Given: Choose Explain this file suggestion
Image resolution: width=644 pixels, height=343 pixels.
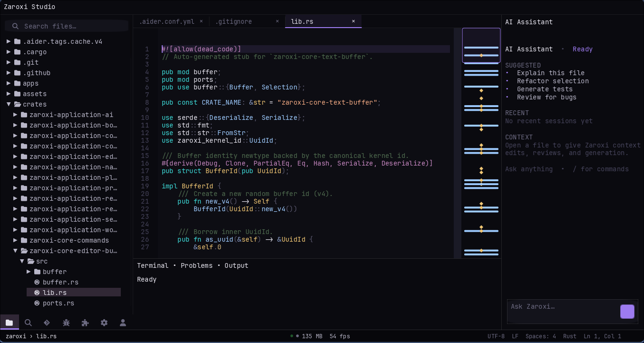Looking at the screenshot, I should tap(551, 73).
